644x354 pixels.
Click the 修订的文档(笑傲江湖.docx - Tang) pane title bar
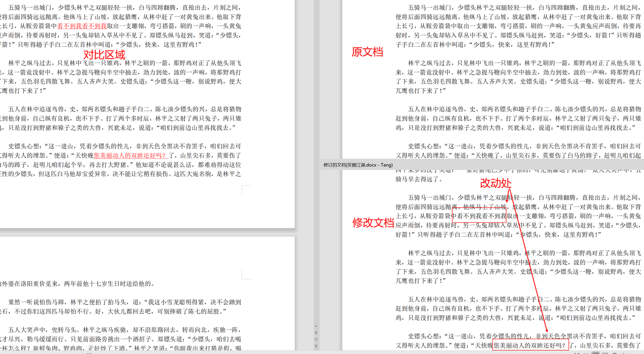point(482,165)
